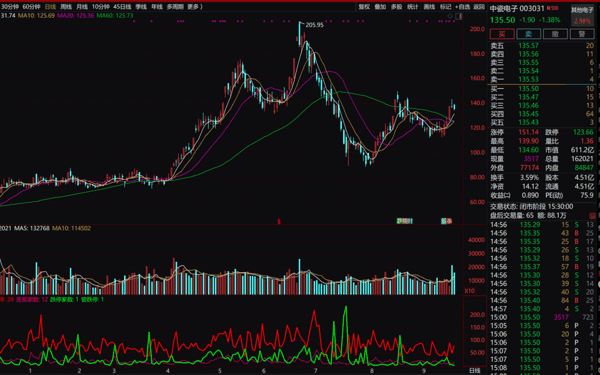This screenshot has width=600, height=375.
Task: Select the 卖一 135.53 order row
Action: 542,79
